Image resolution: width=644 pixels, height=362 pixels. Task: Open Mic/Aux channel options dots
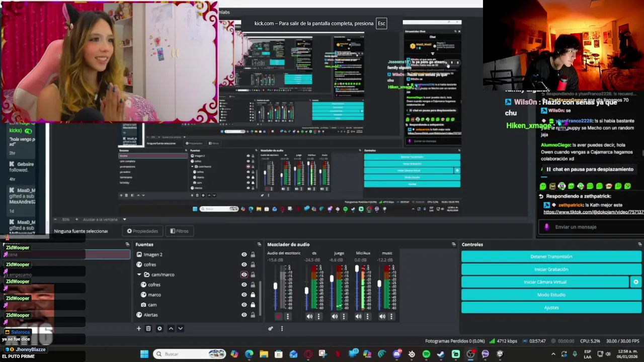[367, 316]
